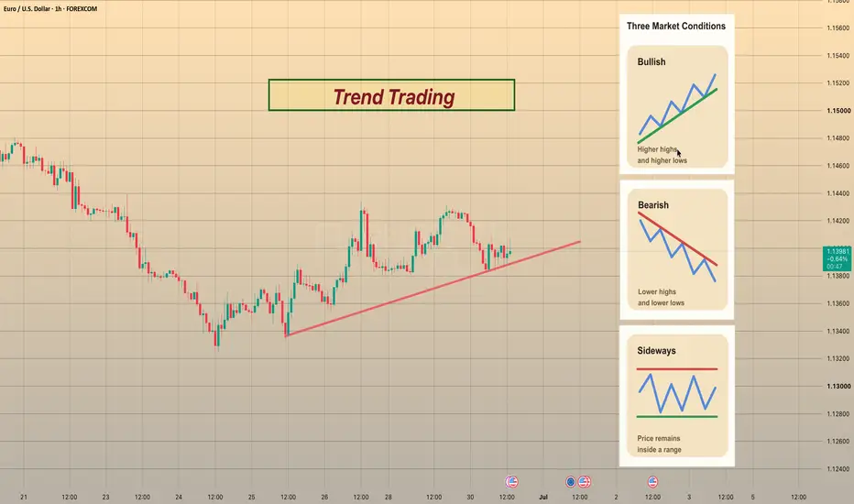Click the 'Price remains inside a range' caption

click(659, 444)
